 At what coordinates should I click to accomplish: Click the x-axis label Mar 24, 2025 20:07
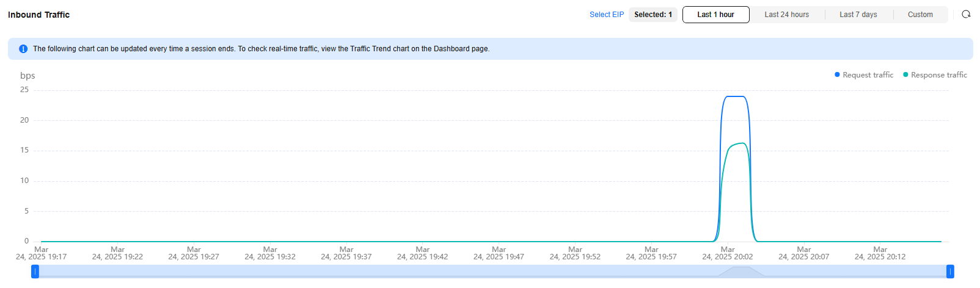(x=804, y=253)
